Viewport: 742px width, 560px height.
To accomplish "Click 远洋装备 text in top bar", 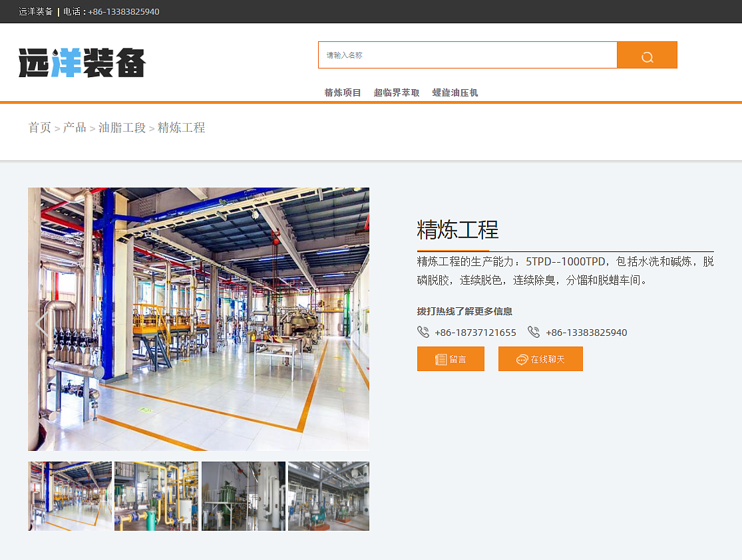I will point(36,12).
